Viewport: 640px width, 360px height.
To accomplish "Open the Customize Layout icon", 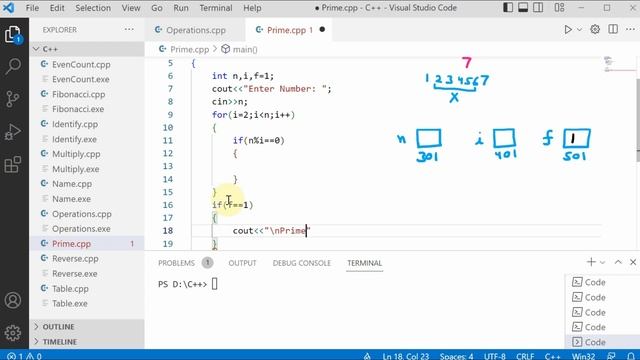I will click(560, 7).
